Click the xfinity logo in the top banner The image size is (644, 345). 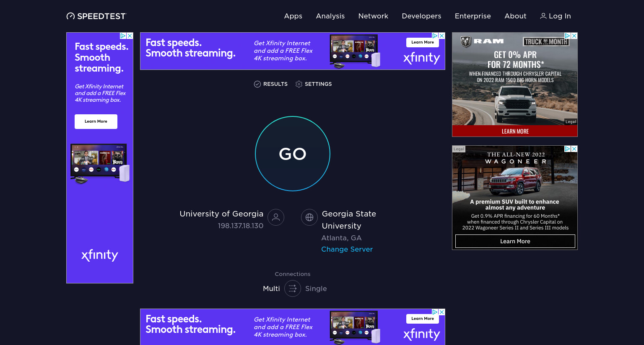point(422,58)
